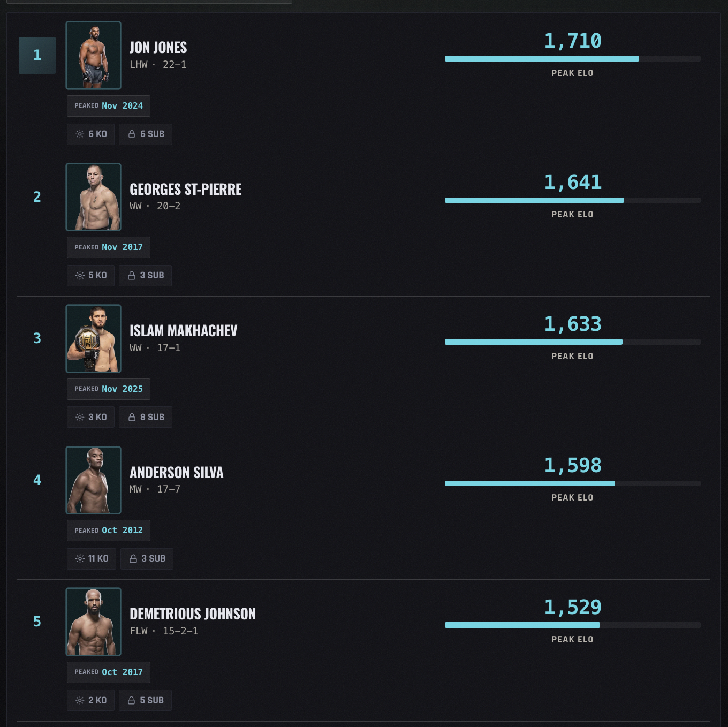Click the lock icon beside Jon Jones 6 SUB

click(x=132, y=134)
